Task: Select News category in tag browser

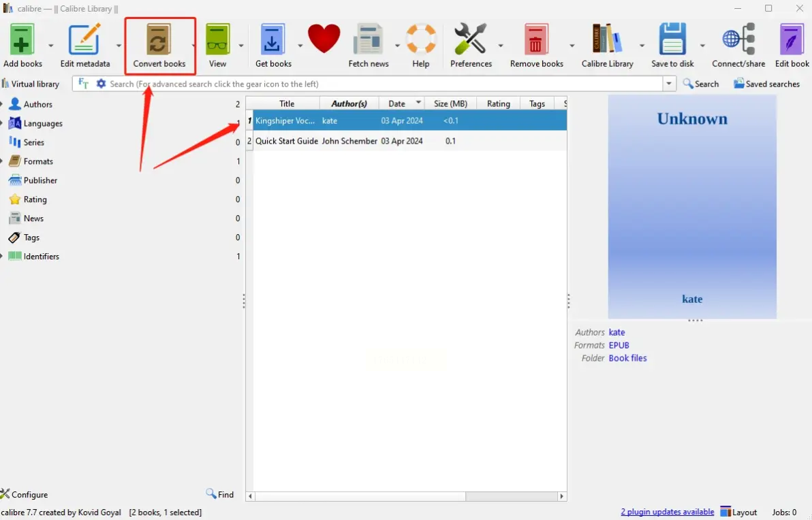Action: coord(33,218)
